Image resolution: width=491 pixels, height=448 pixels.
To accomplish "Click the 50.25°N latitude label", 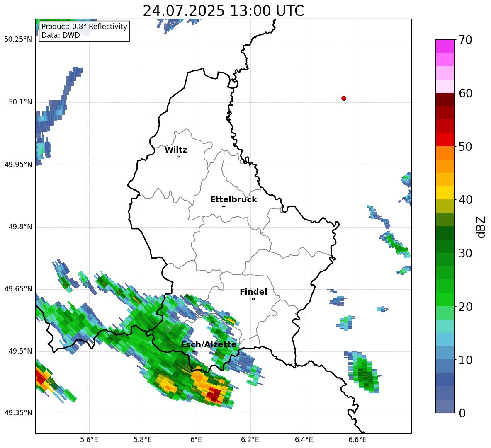I will click(18, 40).
